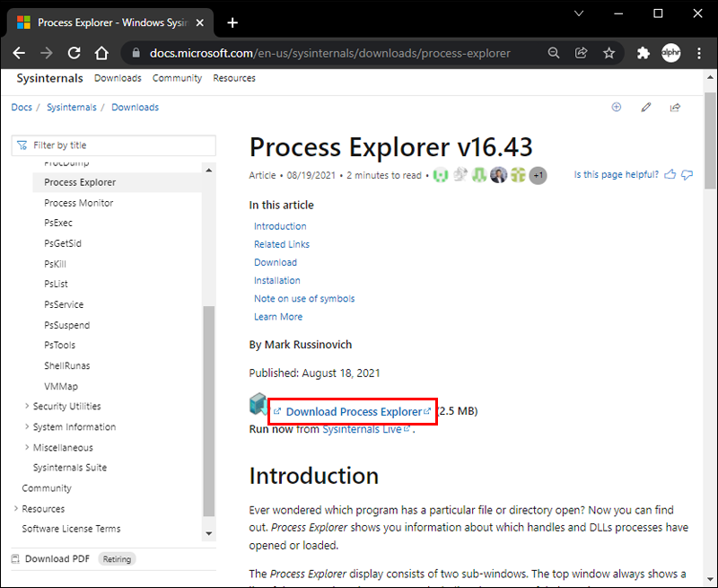Jump to the Installation section link

tap(277, 280)
